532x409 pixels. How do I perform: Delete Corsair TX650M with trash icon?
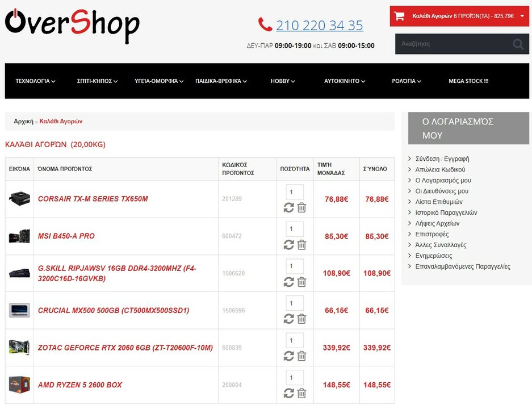point(301,207)
